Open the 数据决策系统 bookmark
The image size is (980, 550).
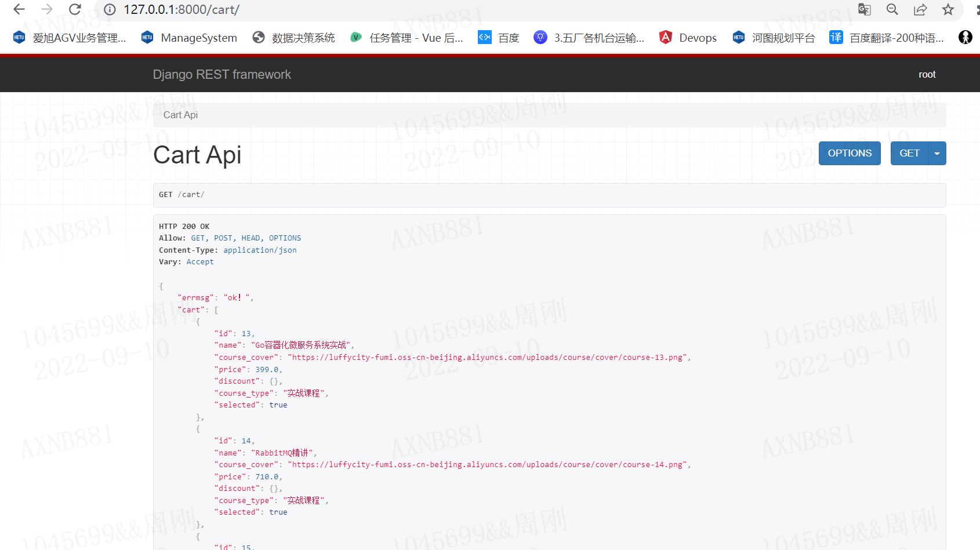[x=294, y=38]
